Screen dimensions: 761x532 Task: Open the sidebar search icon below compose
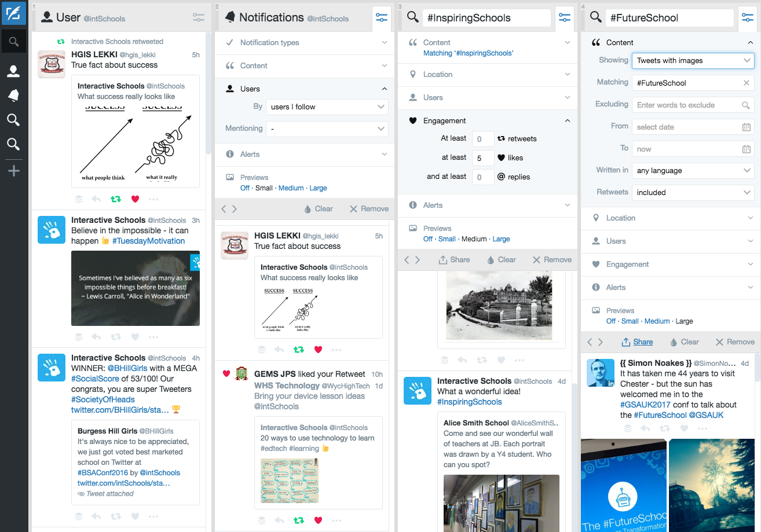[14, 42]
